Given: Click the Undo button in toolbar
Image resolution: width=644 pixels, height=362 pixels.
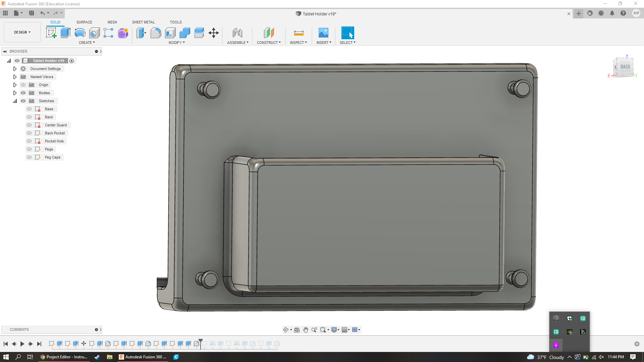Looking at the screenshot, I should click(42, 13).
